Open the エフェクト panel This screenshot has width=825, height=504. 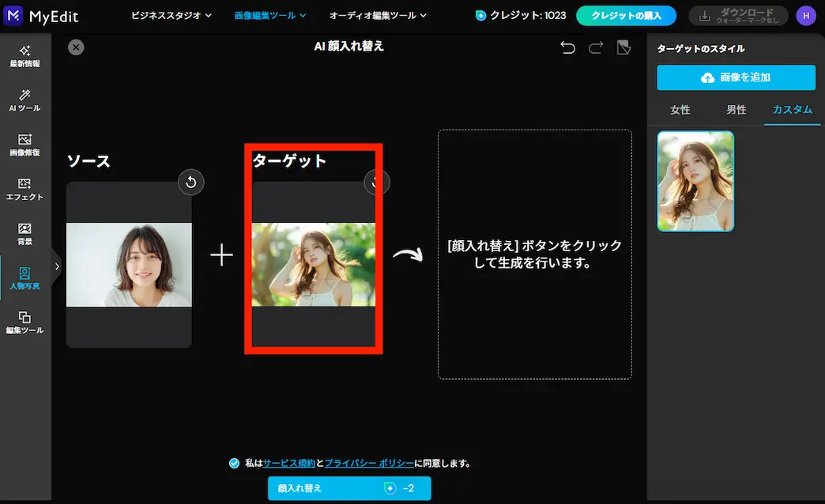pyautogui.click(x=24, y=191)
